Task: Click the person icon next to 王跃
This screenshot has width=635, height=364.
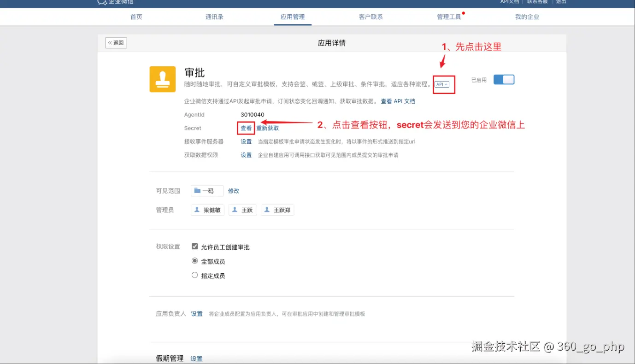Action: click(x=235, y=210)
